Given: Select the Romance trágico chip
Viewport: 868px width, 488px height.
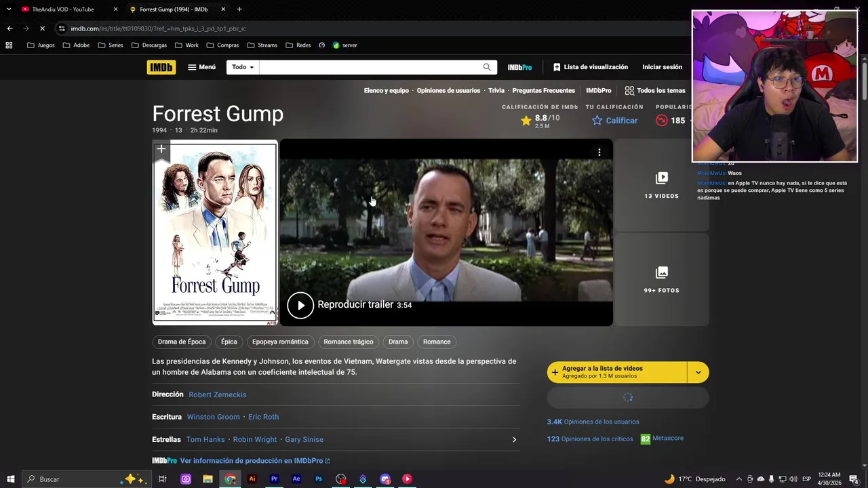Looking at the screenshot, I should point(349,342).
